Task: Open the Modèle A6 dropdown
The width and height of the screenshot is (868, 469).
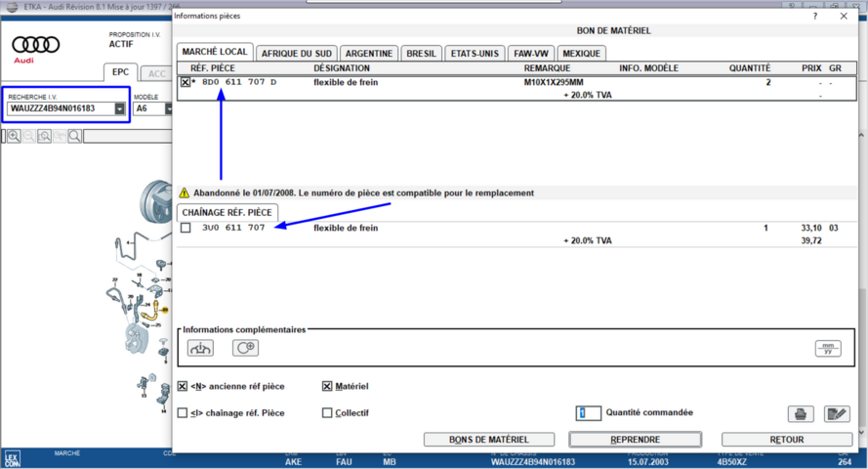Action: point(168,108)
